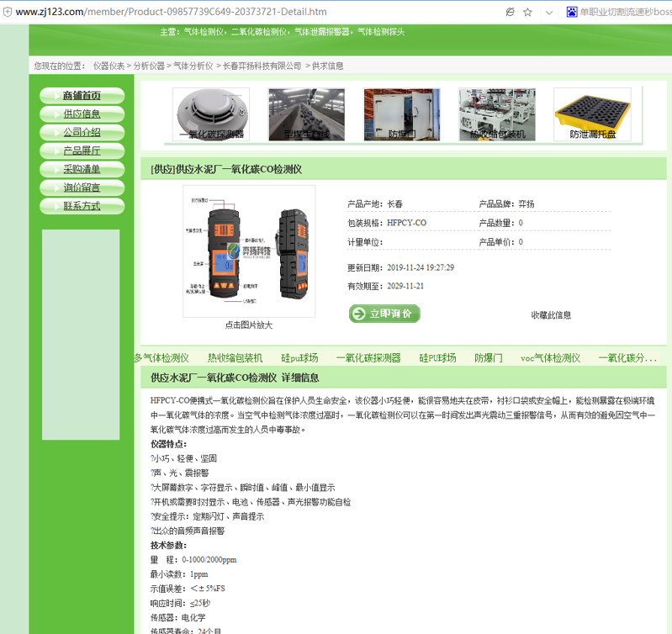Click the browser address bar URL
This screenshot has width=672, height=634.
171,12
